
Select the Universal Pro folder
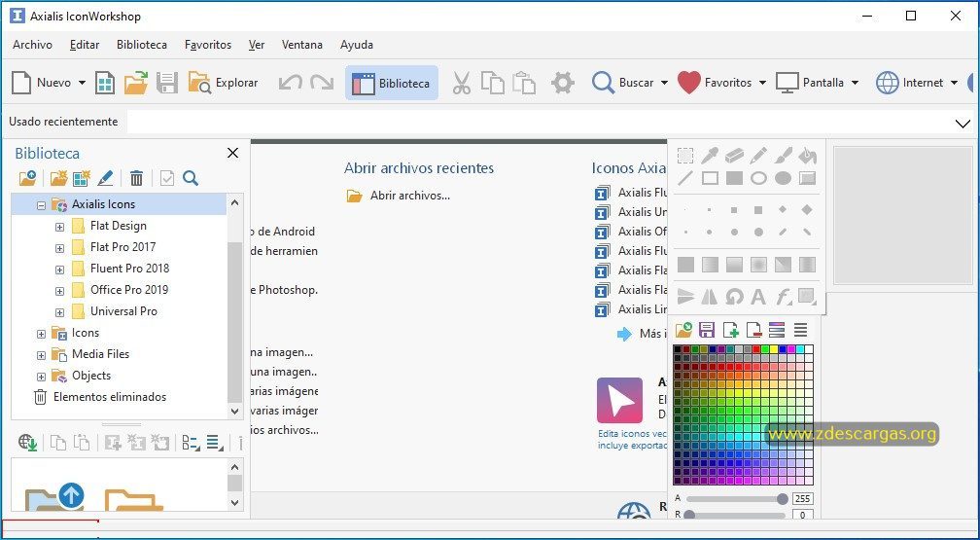tap(123, 311)
